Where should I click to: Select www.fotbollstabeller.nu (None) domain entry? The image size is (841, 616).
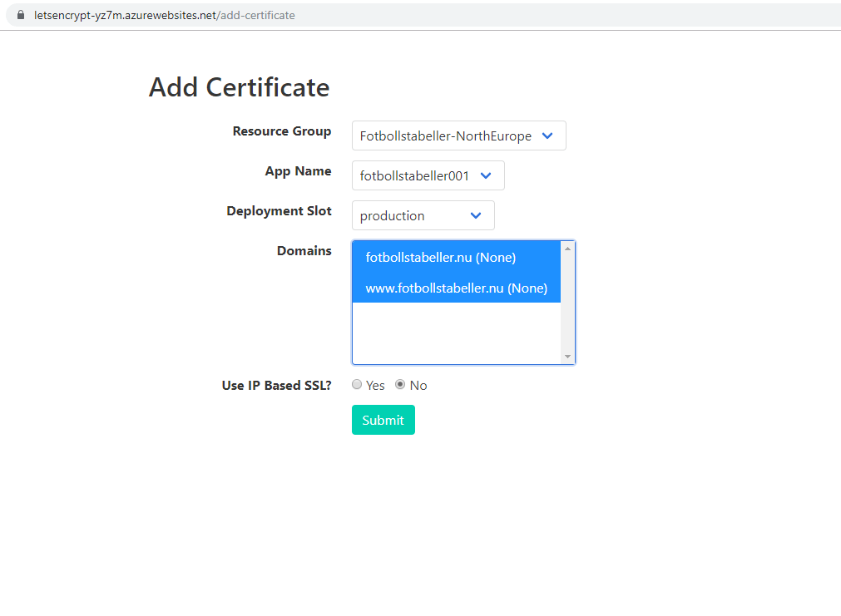coord(457,288)
